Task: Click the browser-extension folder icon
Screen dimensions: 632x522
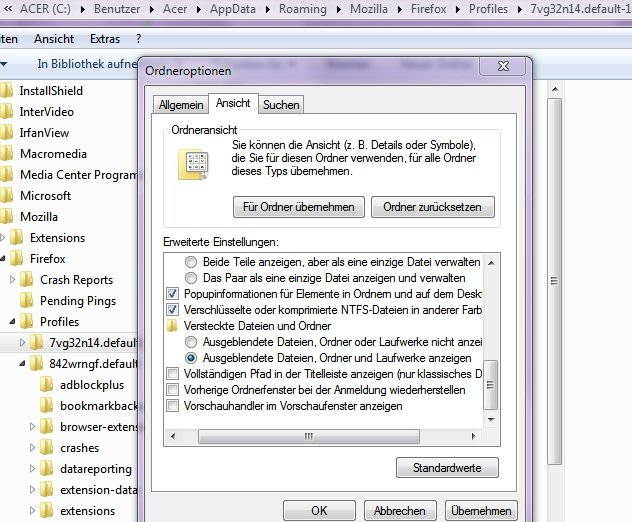Action: tap(47, 426)
